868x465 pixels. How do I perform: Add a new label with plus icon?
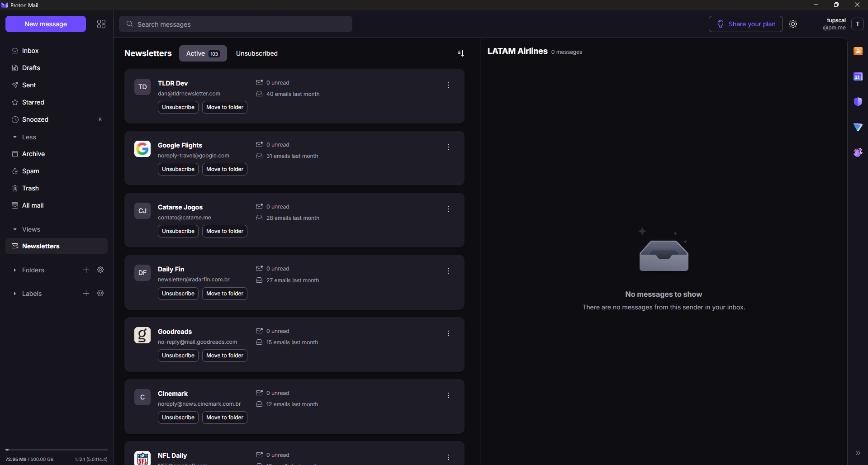pyautogui.click(x=86, y=294)
